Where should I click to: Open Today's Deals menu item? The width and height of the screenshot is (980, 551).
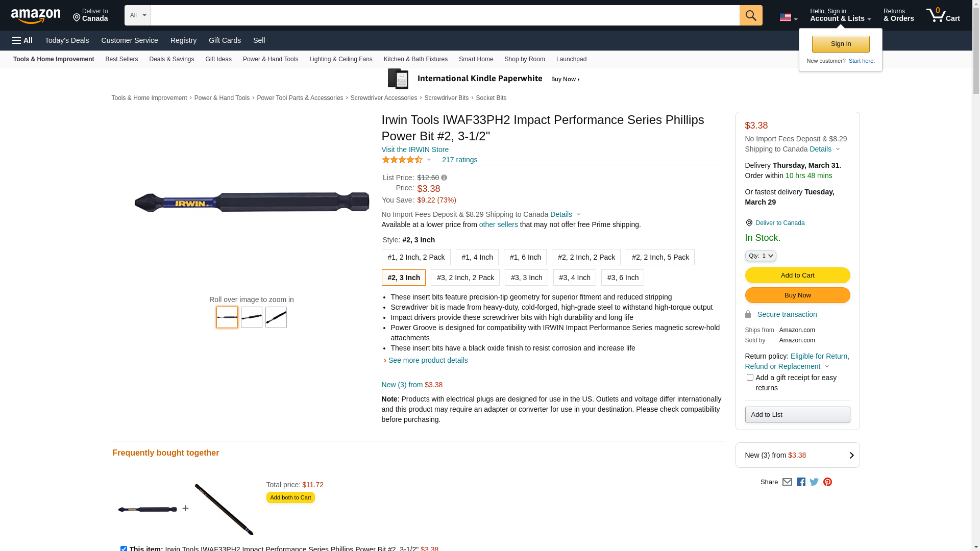[67, 40]
